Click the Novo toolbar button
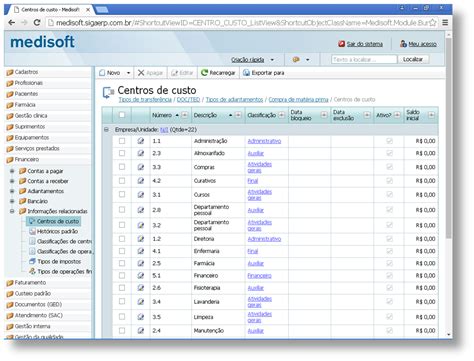 (x=110, y=73)
